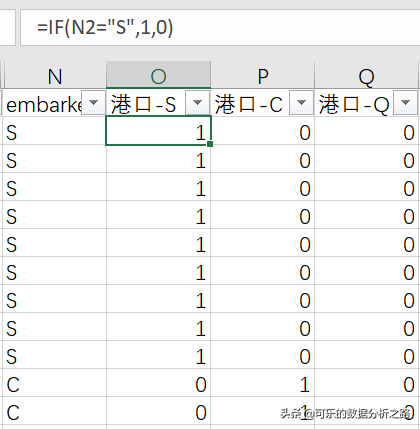The height and width of the screenshot is (429, 420).
Task: Click the fill handle of selected cell
Action: pyautogui.click(x=210, y=144)
